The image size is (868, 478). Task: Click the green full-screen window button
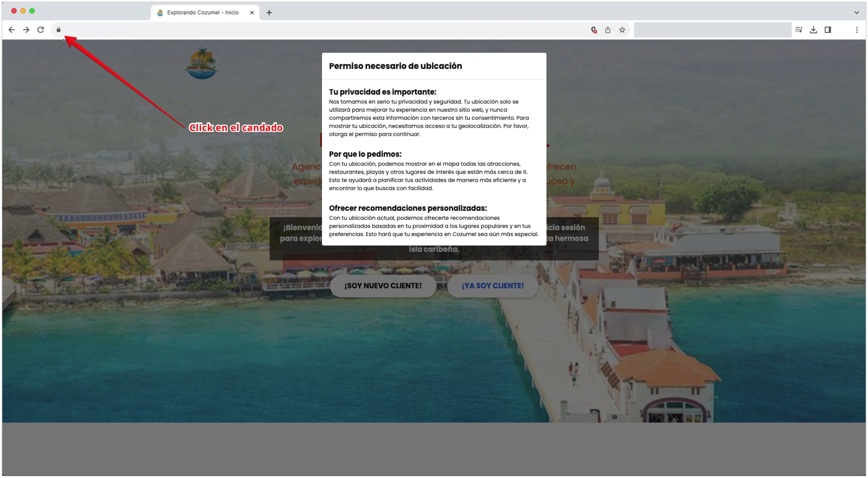(x=32, y=11)
